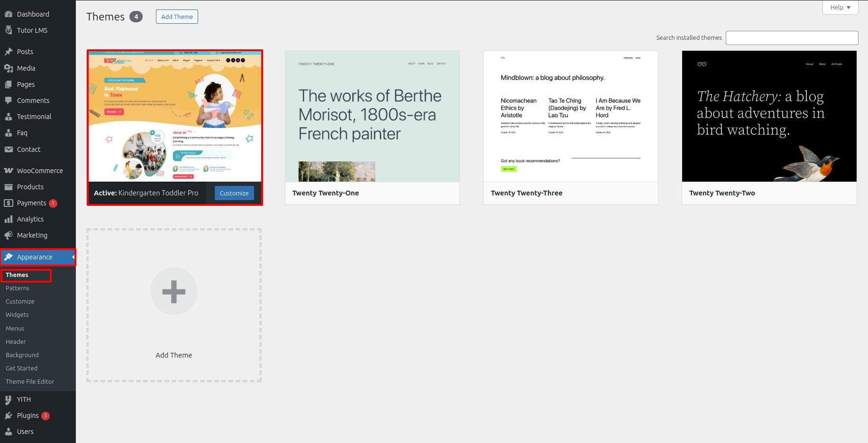This screenshot has width=868, height=443.
Task: Click the Tutor LMS sidebar icon
Action: point(9,30)
